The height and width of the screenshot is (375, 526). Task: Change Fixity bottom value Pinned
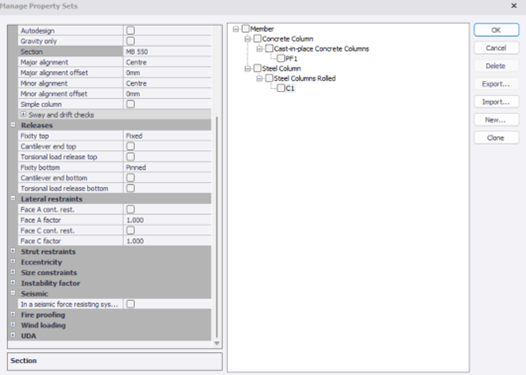coord(167,167)
